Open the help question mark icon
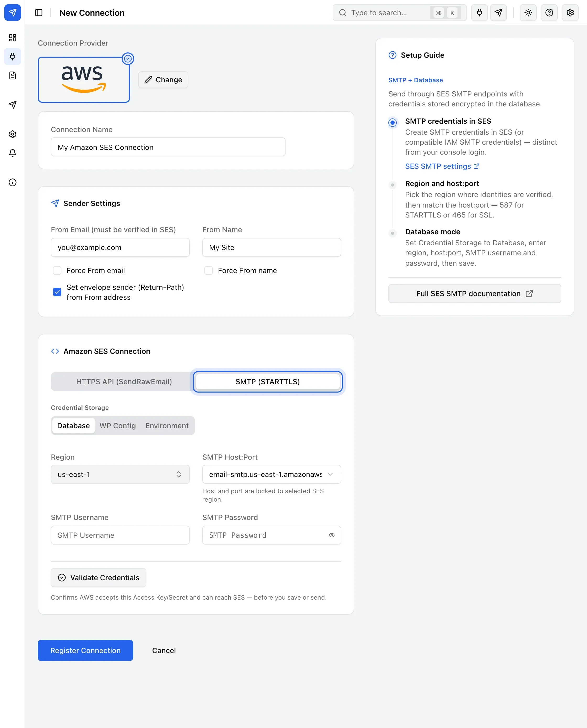The height and width of the screenshot is (728, 587). pos(549,13)
